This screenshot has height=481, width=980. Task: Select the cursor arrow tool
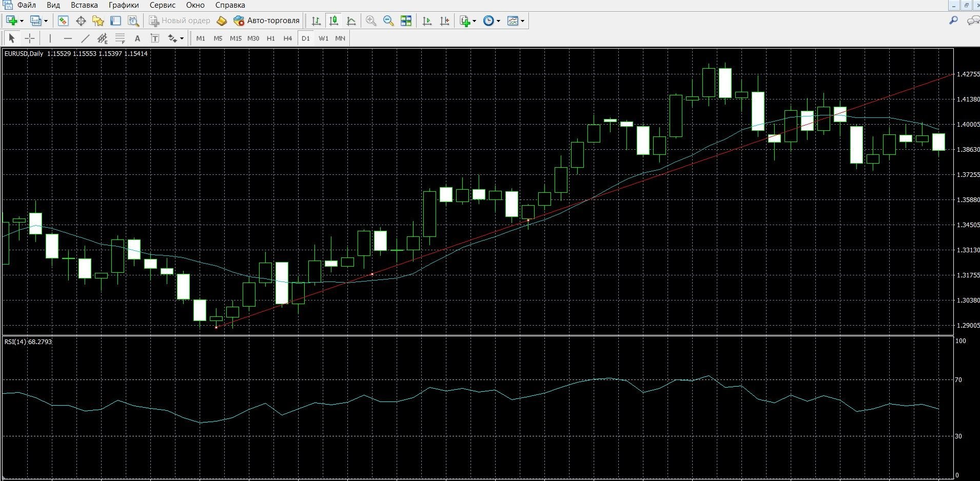(12, 38)
